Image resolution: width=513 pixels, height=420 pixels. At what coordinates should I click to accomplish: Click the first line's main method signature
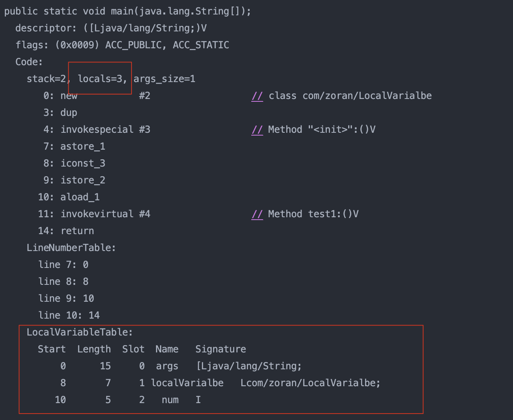[127, 11]
